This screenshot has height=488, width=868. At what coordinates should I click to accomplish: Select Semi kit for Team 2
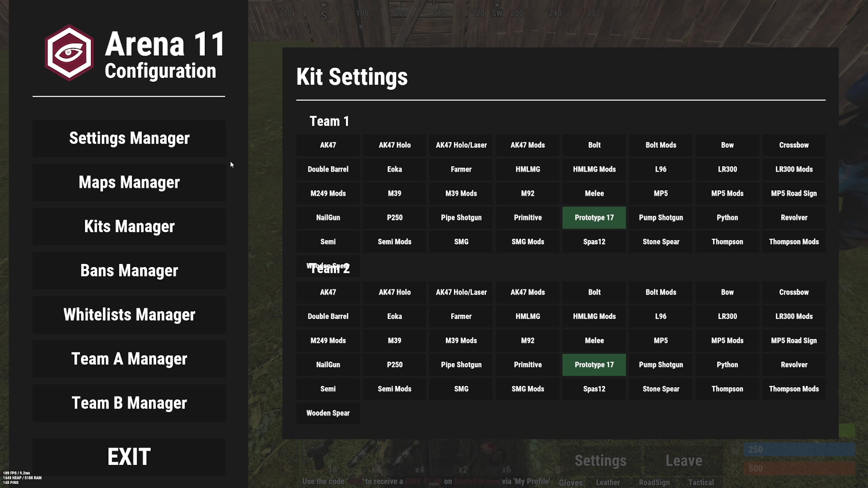pos(328,389)
